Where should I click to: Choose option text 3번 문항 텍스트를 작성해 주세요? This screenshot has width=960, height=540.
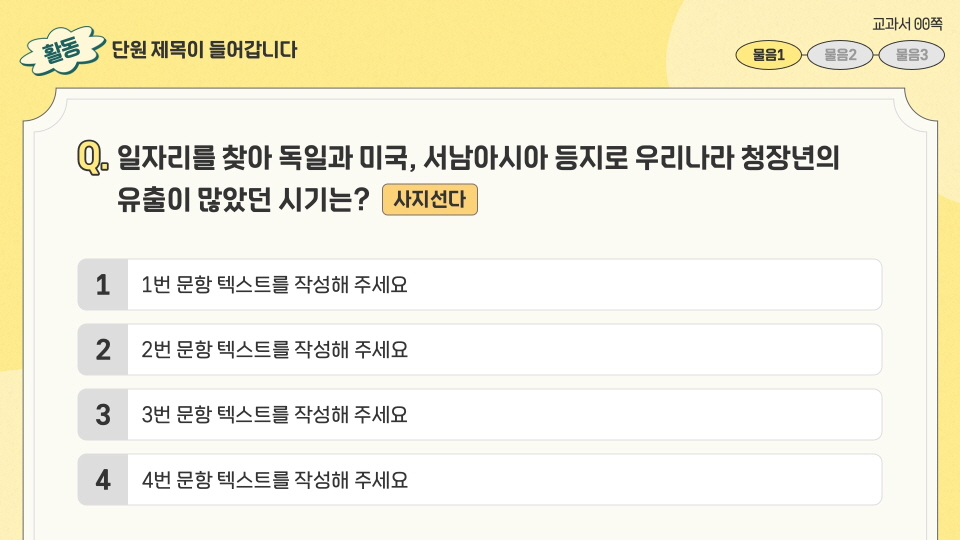(274, 414)
